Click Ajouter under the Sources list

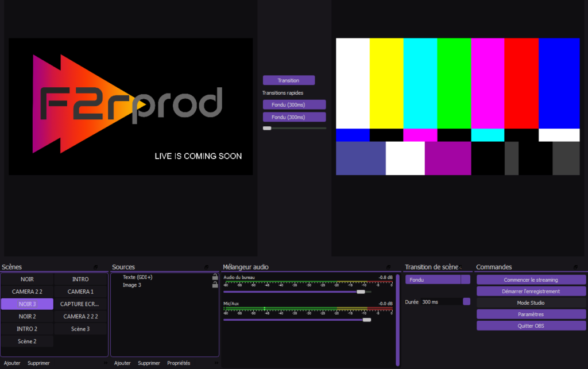coord(122,363)
